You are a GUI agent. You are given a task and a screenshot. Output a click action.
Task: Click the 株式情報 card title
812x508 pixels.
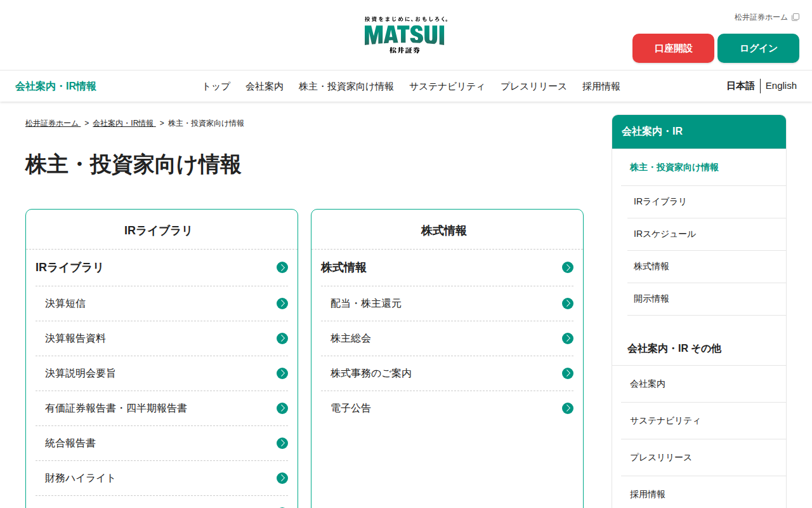pos(444,231)
